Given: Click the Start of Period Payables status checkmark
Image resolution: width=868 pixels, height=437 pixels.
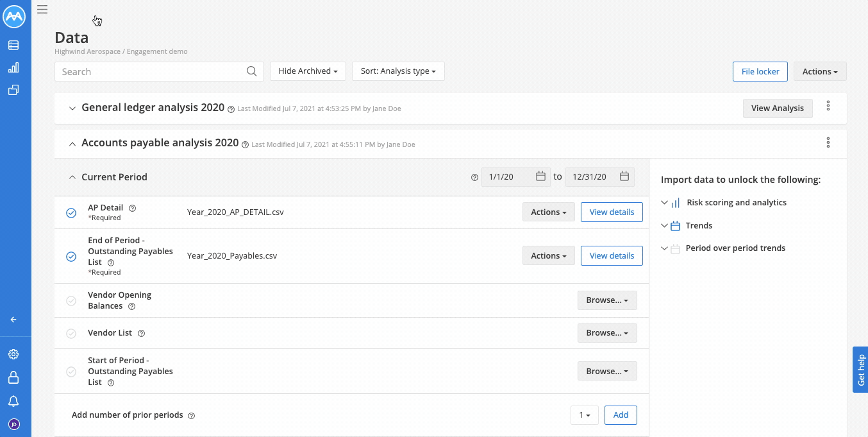Looking at the screenshot, I should click(71, 372).
